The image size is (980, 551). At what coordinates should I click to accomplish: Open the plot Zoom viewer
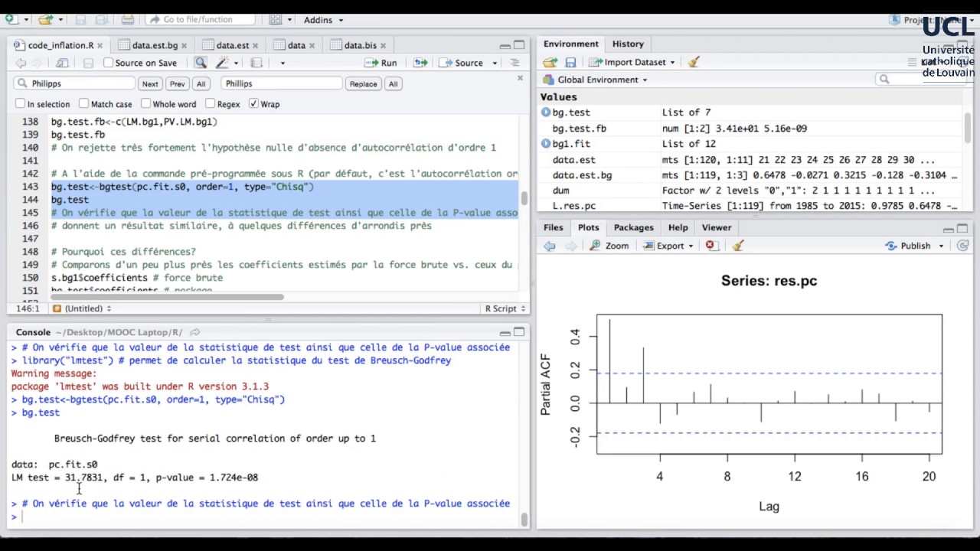(x=609, y=246)
